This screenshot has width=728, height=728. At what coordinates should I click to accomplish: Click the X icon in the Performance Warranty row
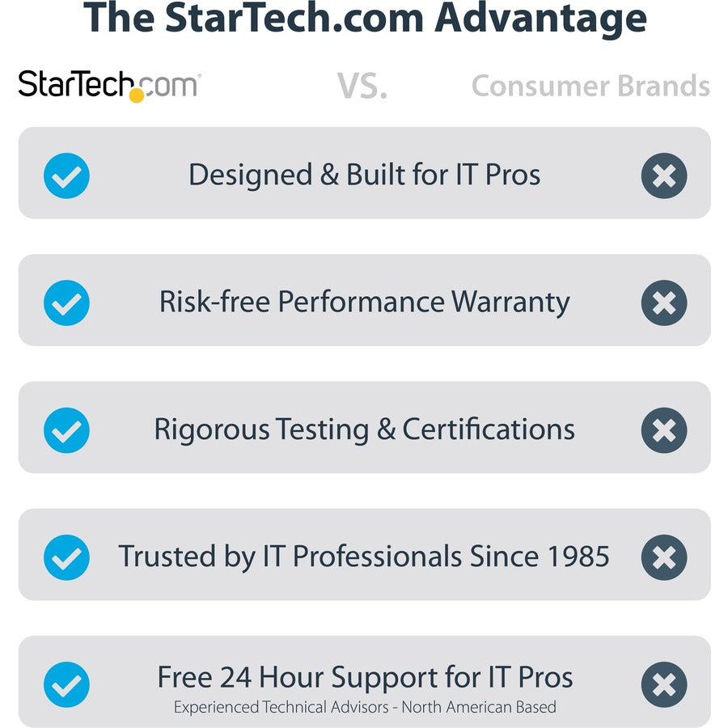click(x=664, y=303)
